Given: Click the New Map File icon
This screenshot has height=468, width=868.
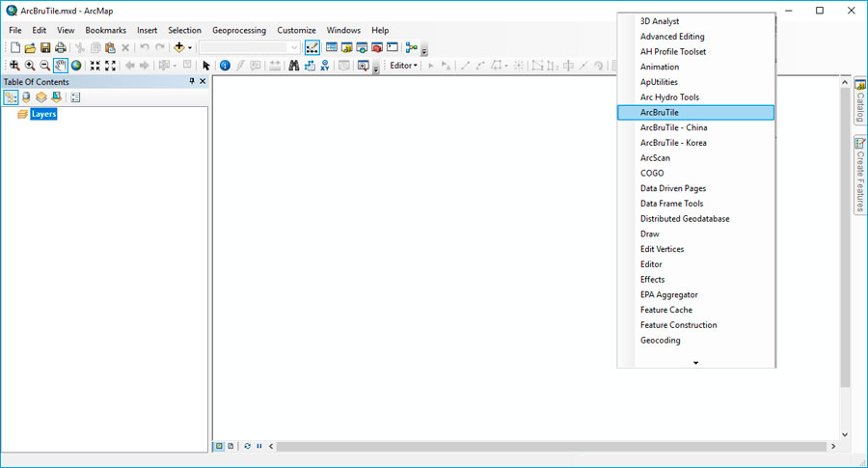Looking at the screenshot, I should [x=15, y=48].
